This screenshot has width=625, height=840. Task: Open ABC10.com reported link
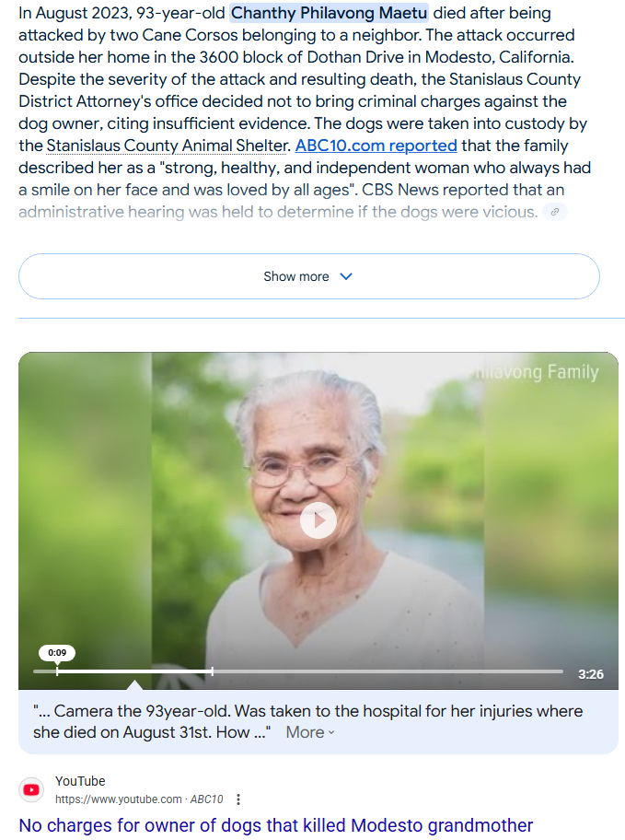(x=376, y=146)
